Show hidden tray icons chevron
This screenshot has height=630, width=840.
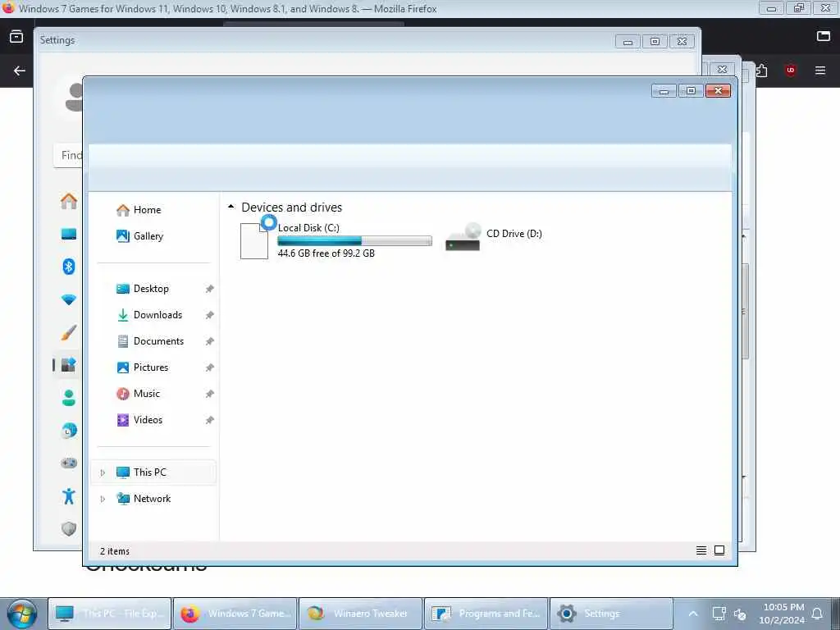click(692, 614)
